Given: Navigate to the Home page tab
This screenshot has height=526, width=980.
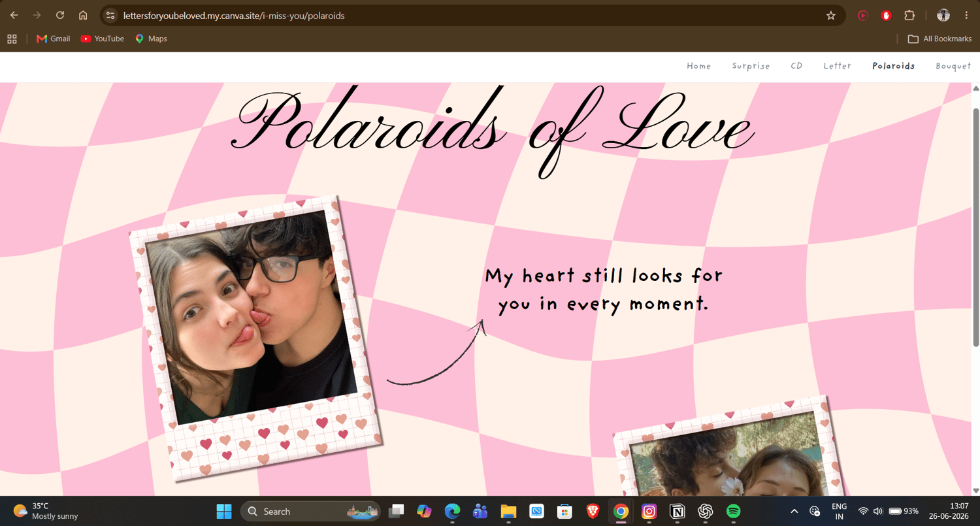Looking at the screenshot, I should (698, 66).
